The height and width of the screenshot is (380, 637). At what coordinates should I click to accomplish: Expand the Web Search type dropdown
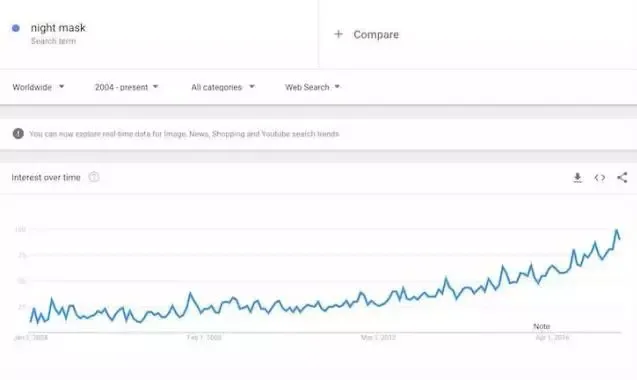tap(312, 87)
